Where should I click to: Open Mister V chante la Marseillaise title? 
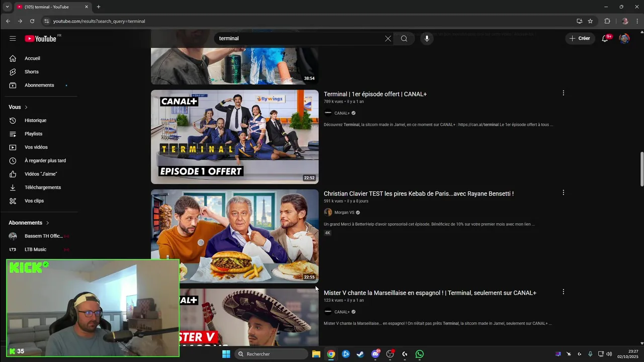pos(430,293)
